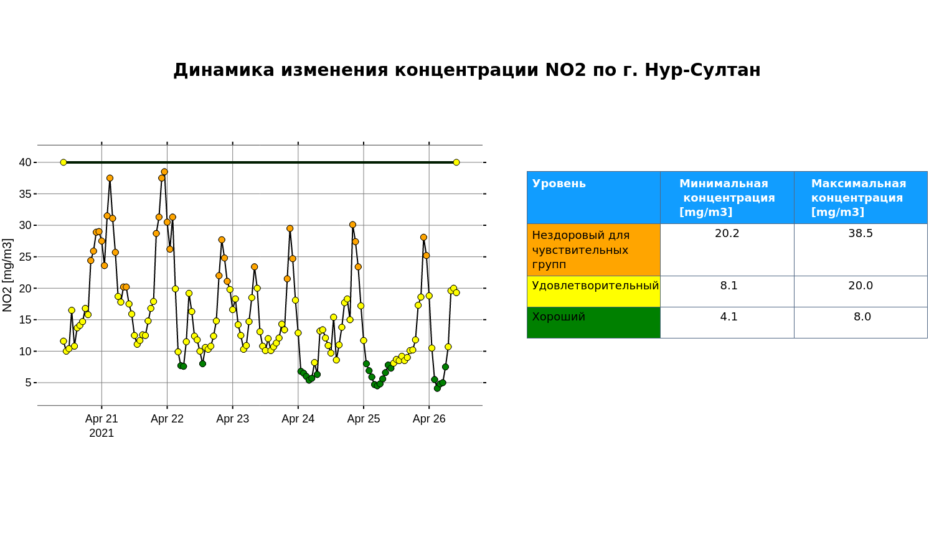Select the right yellow endpoint of the 40 threshold line
The width and height of the screenshot is (934, 560).
456,162
